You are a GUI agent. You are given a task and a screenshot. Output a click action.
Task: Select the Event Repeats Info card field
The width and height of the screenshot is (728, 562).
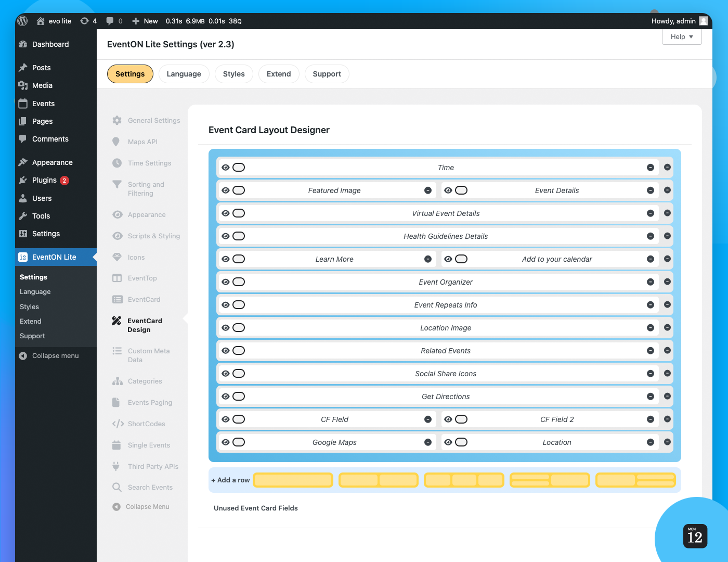tap(438, 305)
